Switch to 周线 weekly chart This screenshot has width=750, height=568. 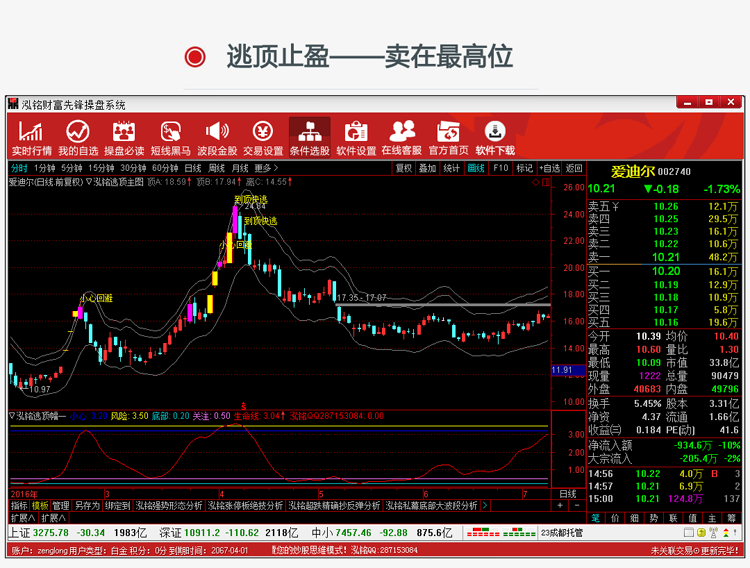216,168
